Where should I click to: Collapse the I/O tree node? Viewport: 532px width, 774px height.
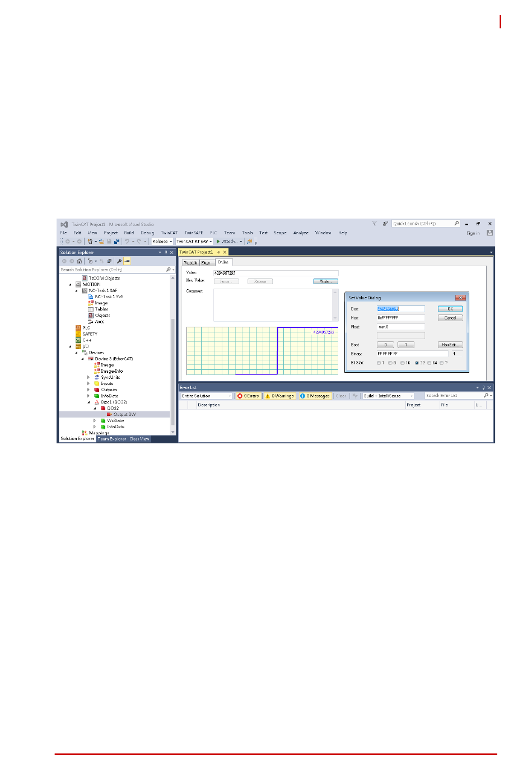click(x=71, y=346)
